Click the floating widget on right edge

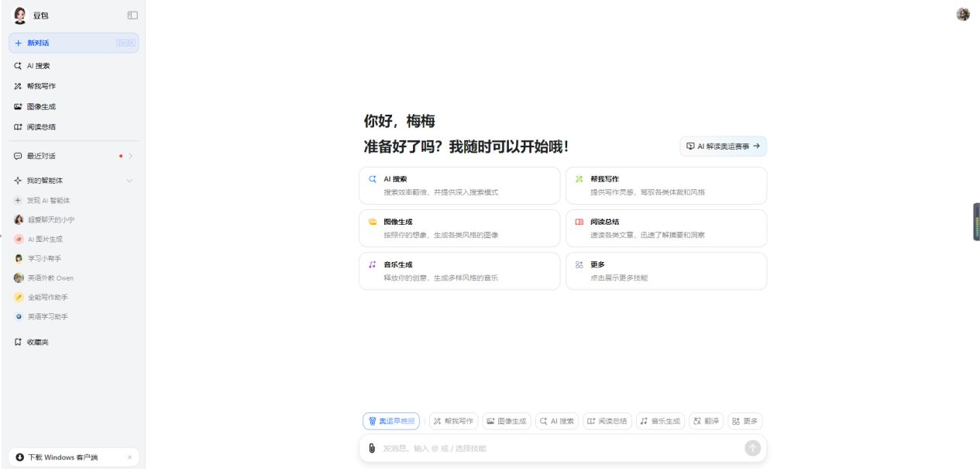(x=976, y=222)
